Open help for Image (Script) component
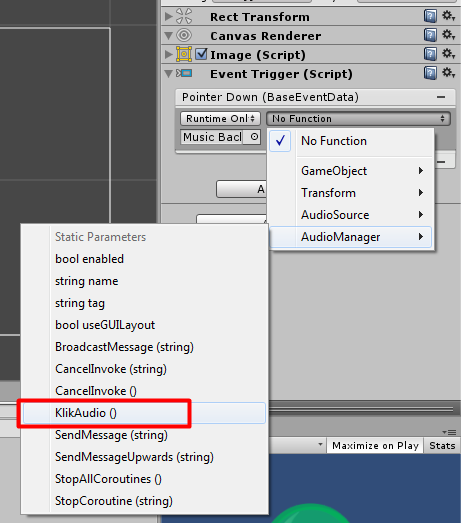Screen dimensions: 461x523 [x=430, y=54]
